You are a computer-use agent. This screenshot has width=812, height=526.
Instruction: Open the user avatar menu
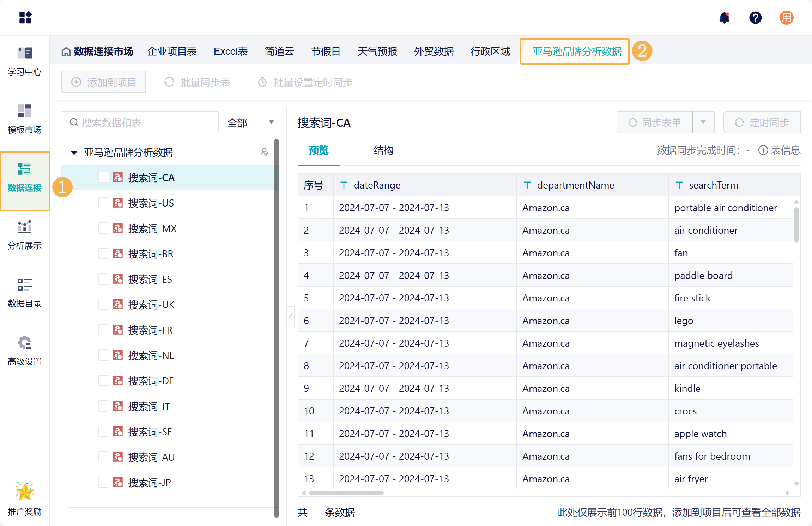[x=786, y=18]
